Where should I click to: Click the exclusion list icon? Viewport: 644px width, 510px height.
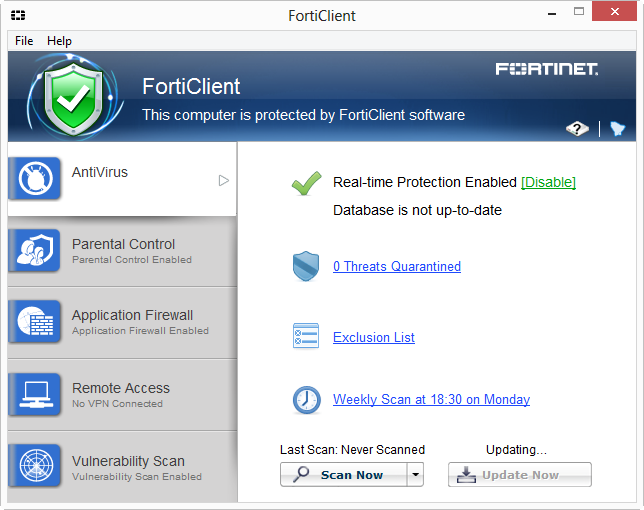pos(305,337)
